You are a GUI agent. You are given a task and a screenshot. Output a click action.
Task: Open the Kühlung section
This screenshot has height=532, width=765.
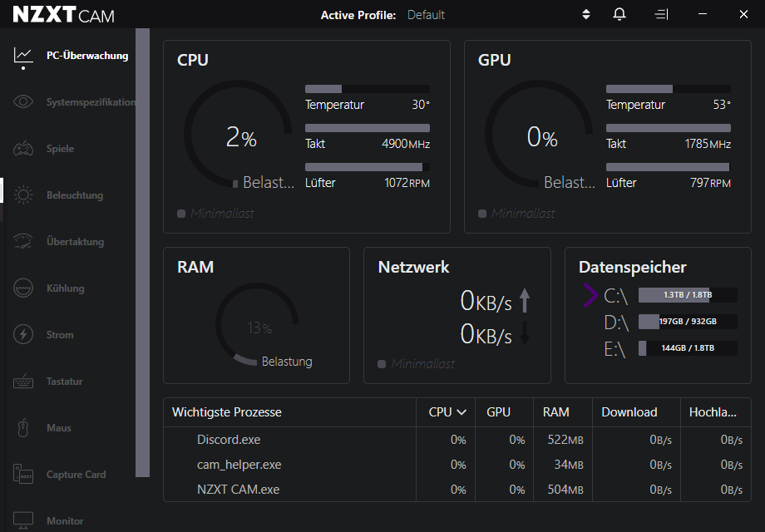(66, 288)
